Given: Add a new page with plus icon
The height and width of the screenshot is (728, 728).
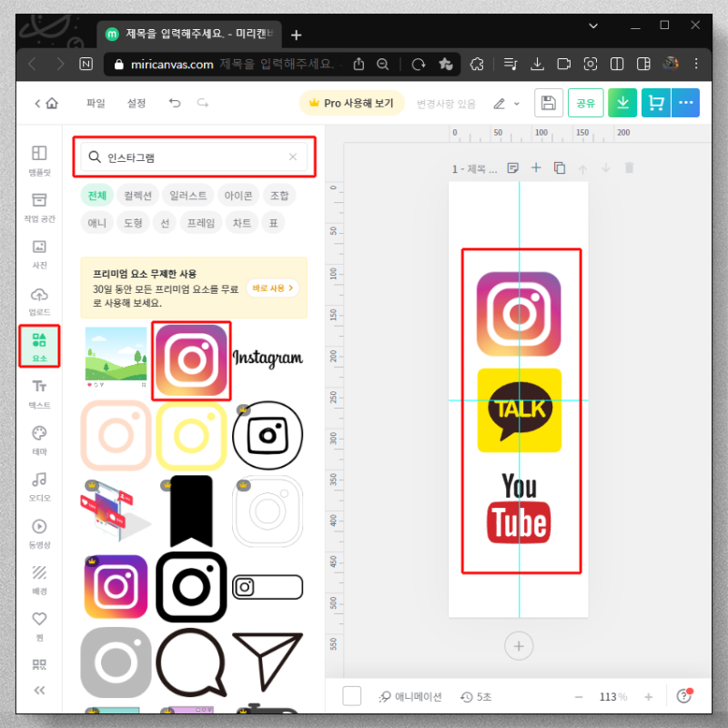Looking at the screenshot, I should click(536, 167).
